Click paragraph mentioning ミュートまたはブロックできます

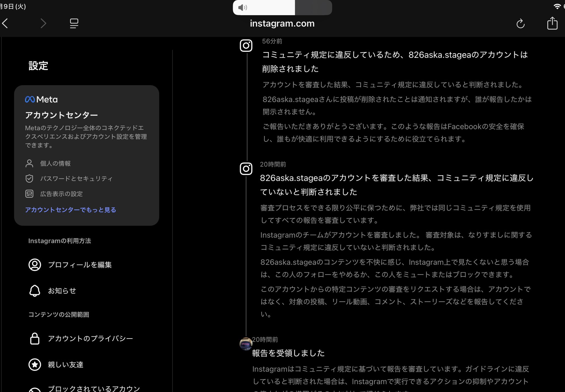coord(395,268)
